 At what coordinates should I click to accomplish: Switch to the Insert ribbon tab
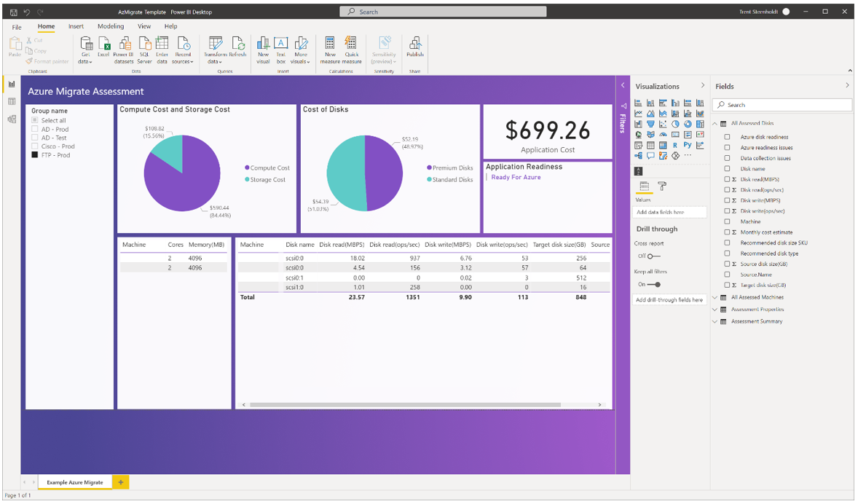click(76, 26)
